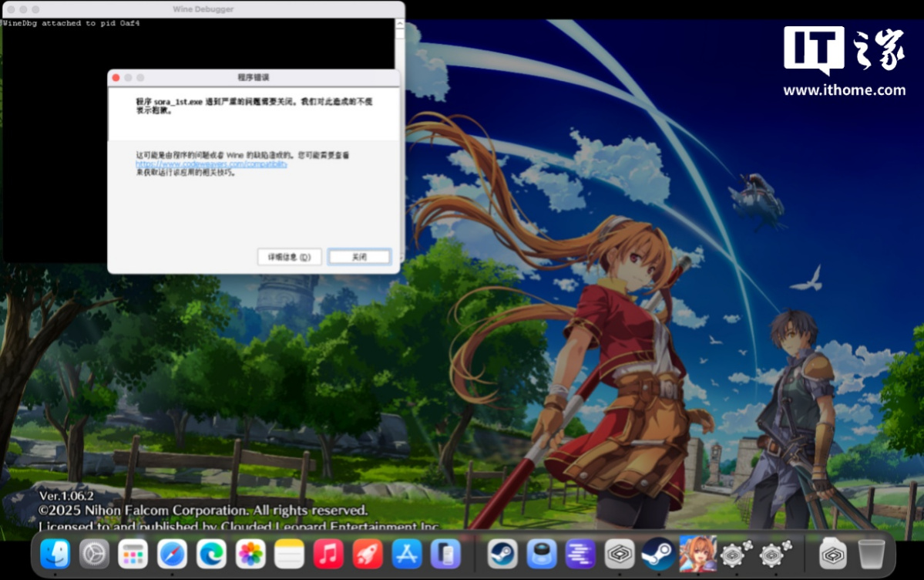Open the codeweavers.com compatibility link
Screen dimensions: 924x580
point(211,164)
